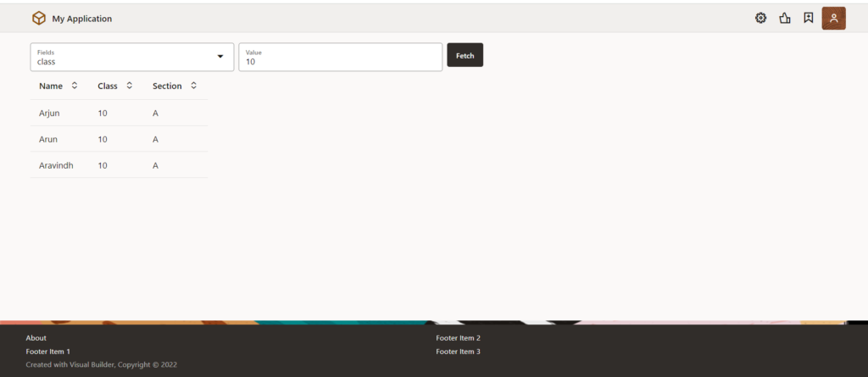Sort table by Section column arrows
Viewport: 868px width, 377px height.
[193, 86]
